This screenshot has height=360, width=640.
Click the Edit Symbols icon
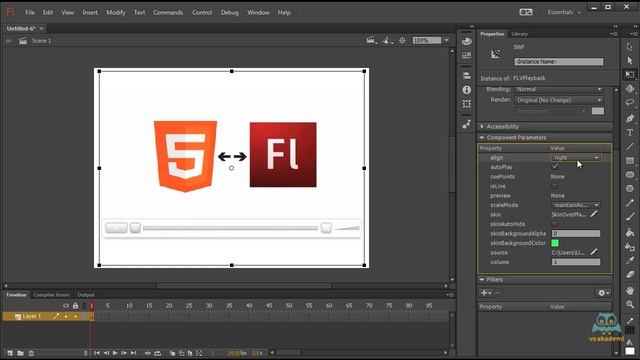click(x=386, y=40)
